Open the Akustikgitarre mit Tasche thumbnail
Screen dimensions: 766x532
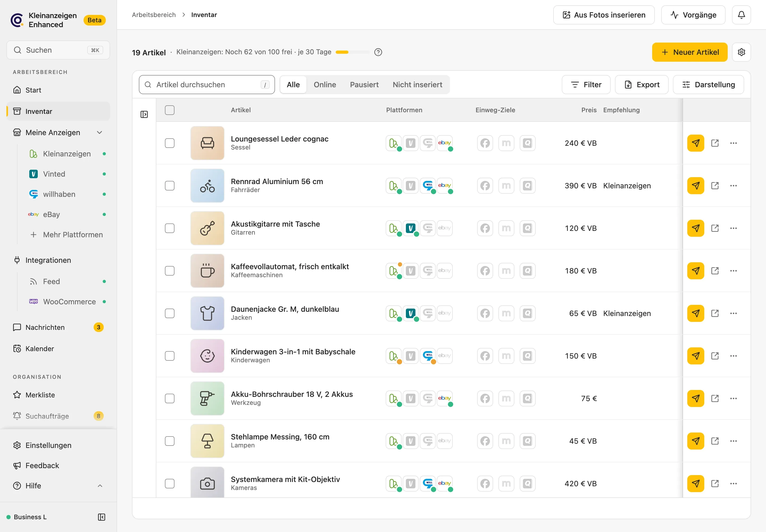[x=207, y=228]
